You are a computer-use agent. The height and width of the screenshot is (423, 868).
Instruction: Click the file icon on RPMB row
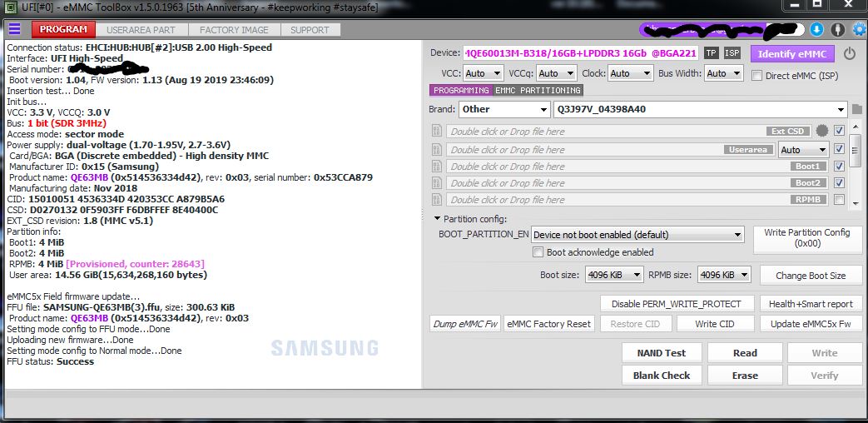[437, 199]
